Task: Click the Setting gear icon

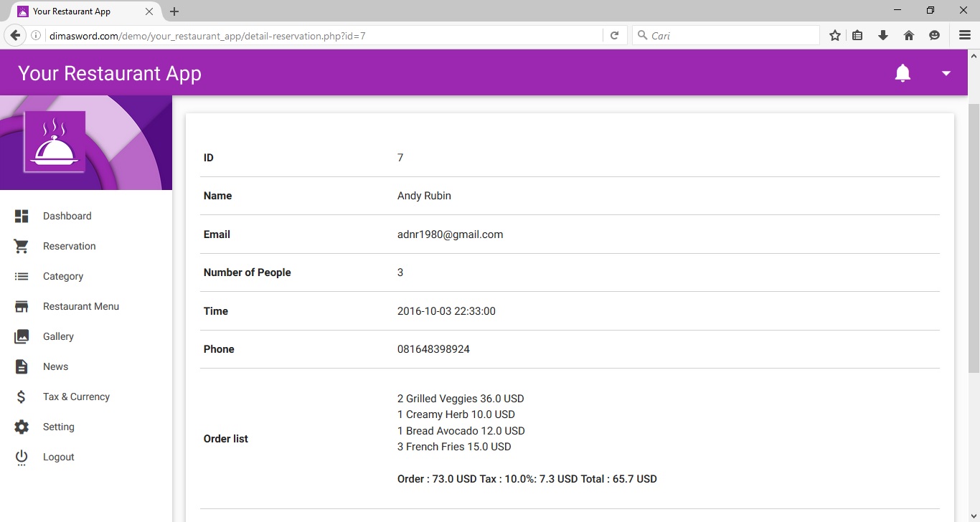Action: coord(22,427)
